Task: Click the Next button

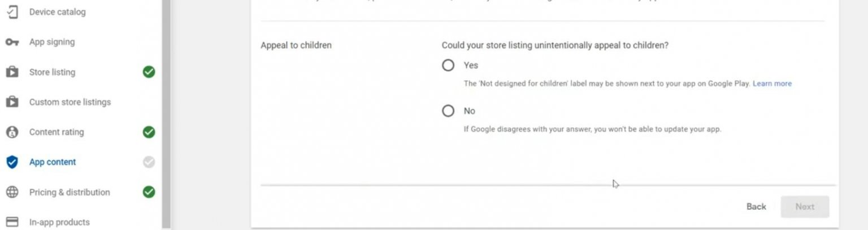Action: (805, 207)
